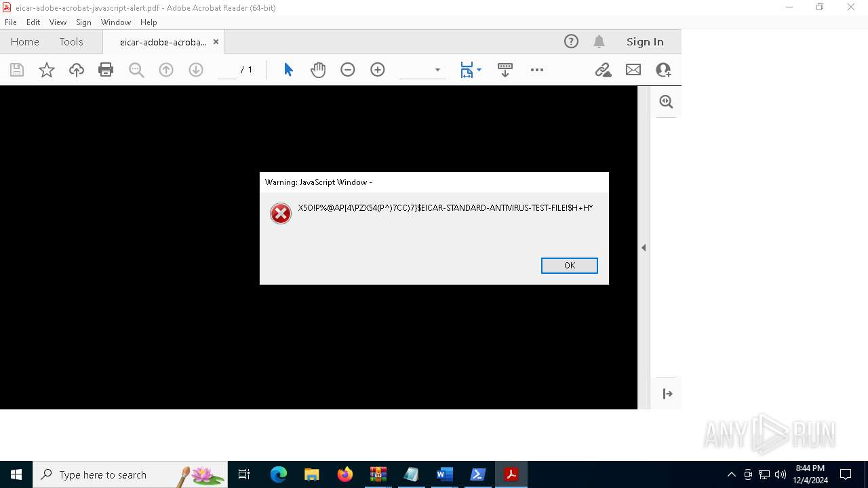The width and height of the screenshot is (868, 488).
Task: Switch to the Tools tab
Action: point(71,41)
